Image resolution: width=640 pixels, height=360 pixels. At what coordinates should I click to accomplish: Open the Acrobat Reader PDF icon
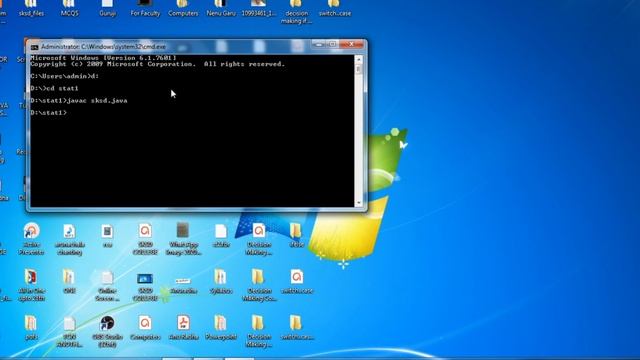point(183,328)
